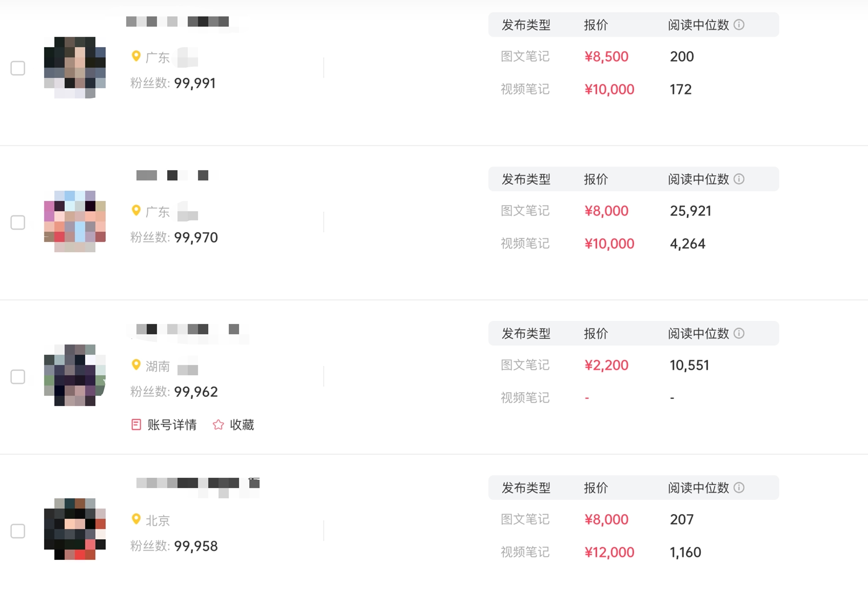Check the box for 湖南 account row
This screenshot has height=607, width=868.
pos(18,377)
